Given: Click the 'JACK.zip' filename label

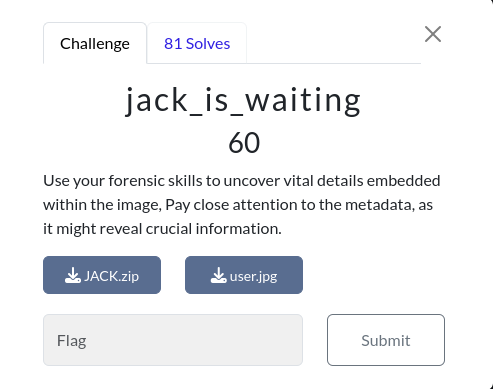Looking at the screenshot, I should tap(111, 276).
